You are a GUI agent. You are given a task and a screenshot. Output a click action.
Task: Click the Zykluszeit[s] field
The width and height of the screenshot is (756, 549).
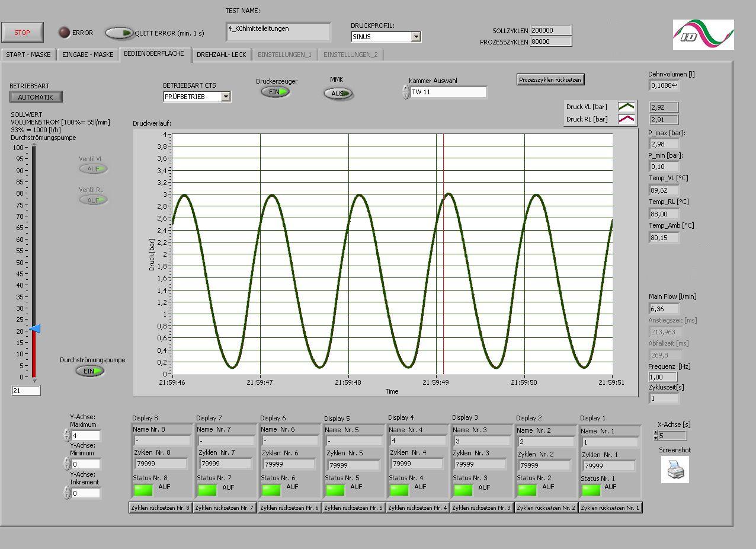[664, 398]
